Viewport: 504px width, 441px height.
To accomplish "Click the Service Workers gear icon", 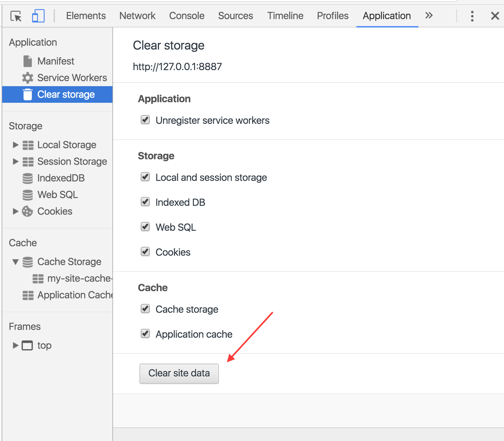I will pyautogui.click(x=28, y=78).
